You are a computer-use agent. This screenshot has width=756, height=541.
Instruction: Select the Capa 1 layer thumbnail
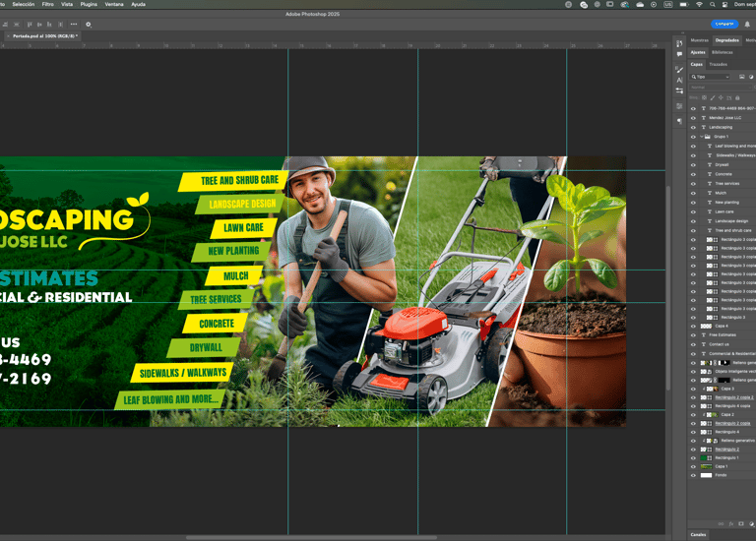click(706, 467)
